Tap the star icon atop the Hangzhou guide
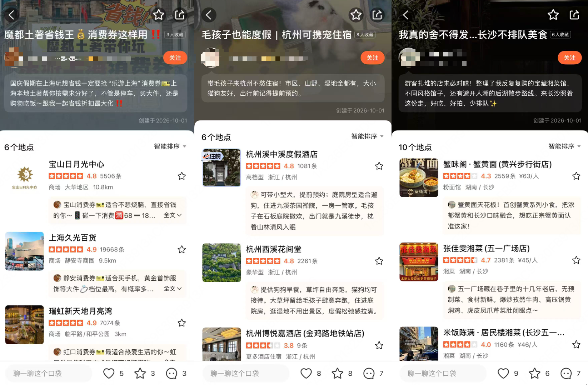The image size is (588, 385). [356, 15]
